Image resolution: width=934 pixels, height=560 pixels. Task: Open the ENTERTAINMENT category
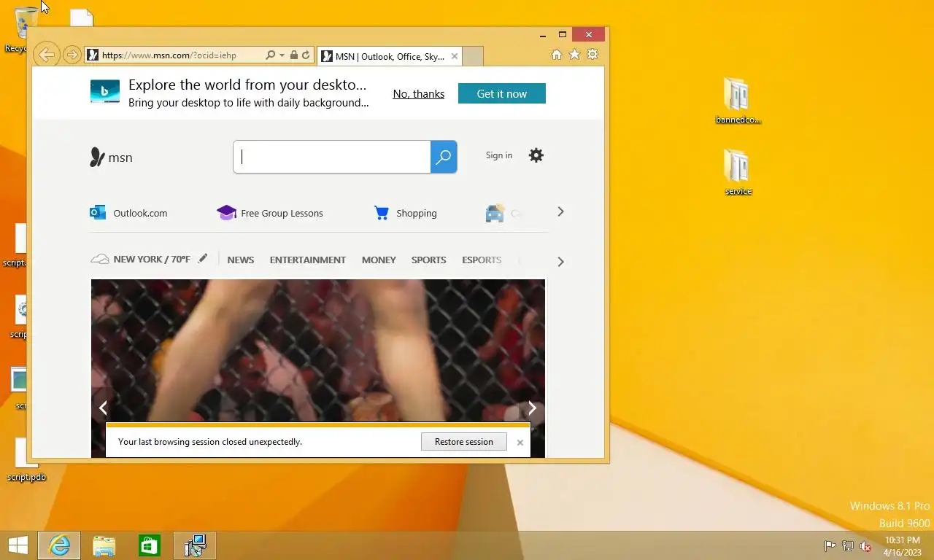(308, 260)
